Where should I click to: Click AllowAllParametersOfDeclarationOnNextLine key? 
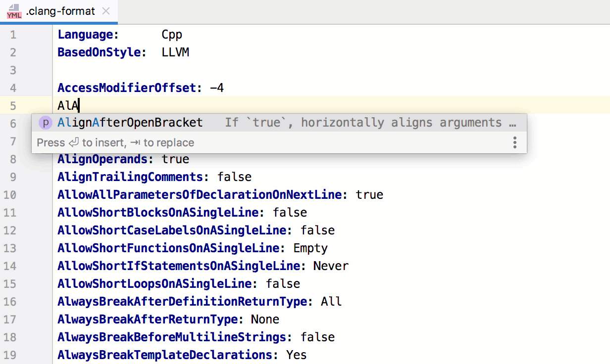coord(199,195)
